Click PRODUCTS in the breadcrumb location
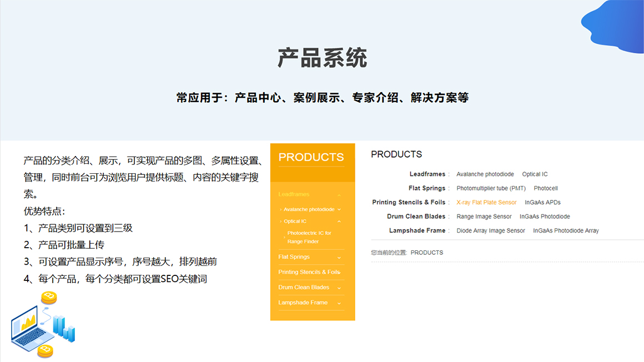The height and width of the screenshot is (362, 644). pos(426,253)
